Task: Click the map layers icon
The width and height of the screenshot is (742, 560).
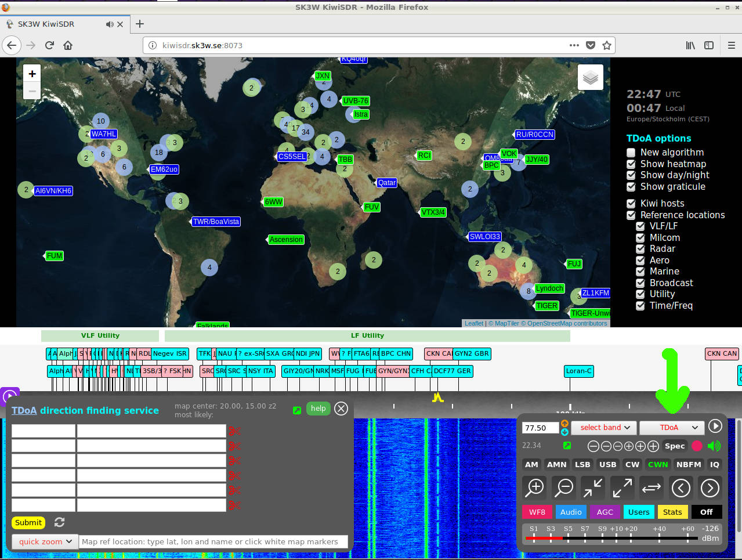Action: pos(590,77)
